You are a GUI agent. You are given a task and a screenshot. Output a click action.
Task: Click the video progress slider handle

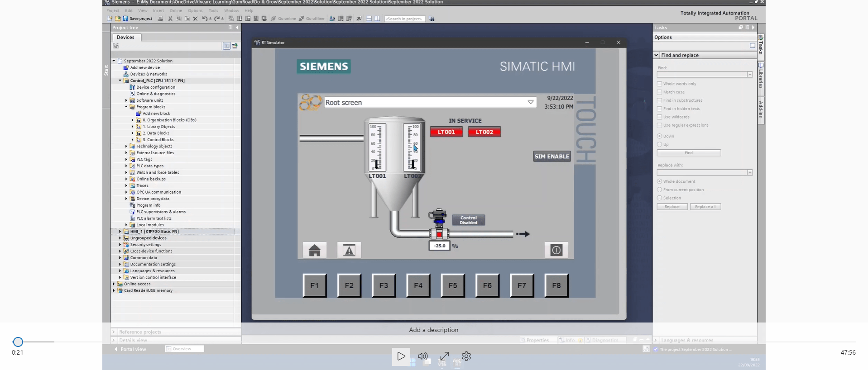[x=18, y=342]
